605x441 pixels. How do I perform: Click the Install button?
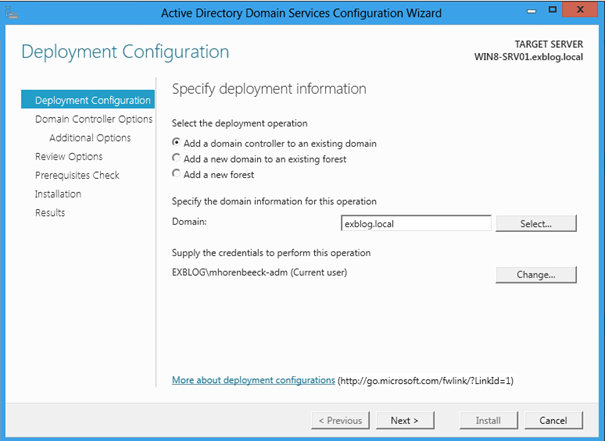488,421
